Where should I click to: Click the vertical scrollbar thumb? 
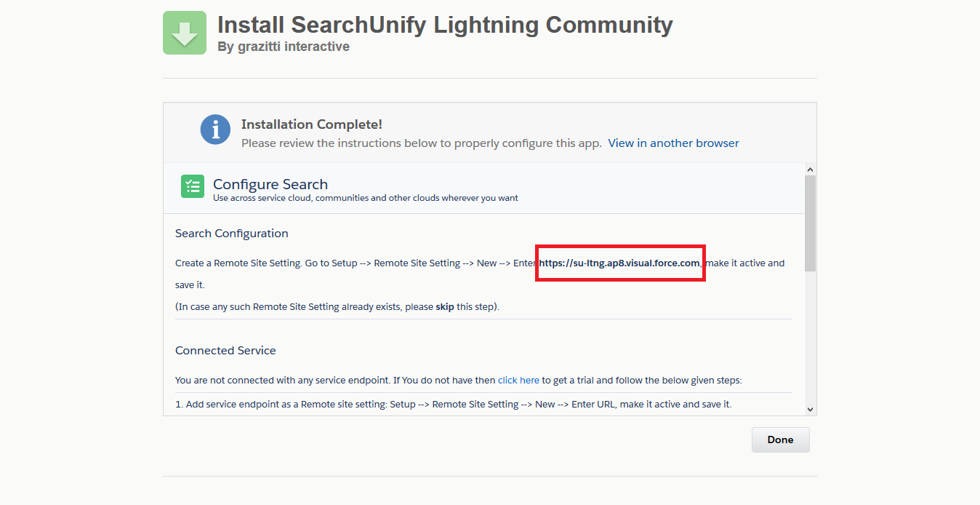tap(810, 222)
